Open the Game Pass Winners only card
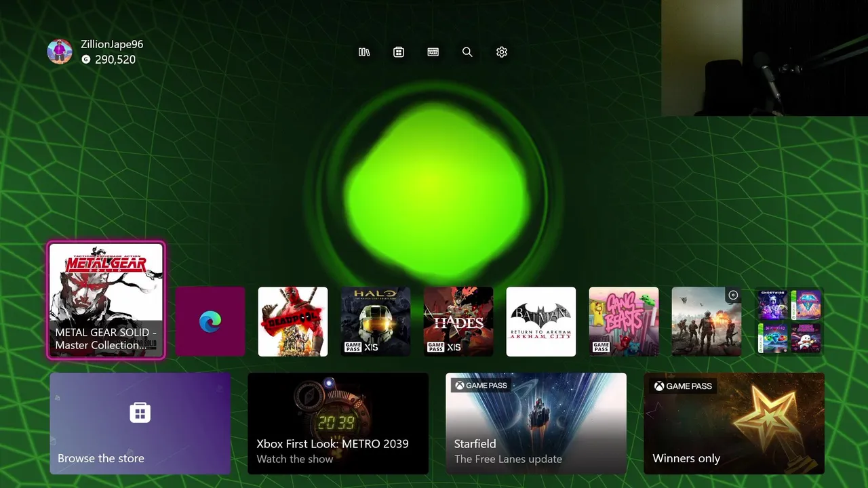868x488 pixels. [734, 424]
